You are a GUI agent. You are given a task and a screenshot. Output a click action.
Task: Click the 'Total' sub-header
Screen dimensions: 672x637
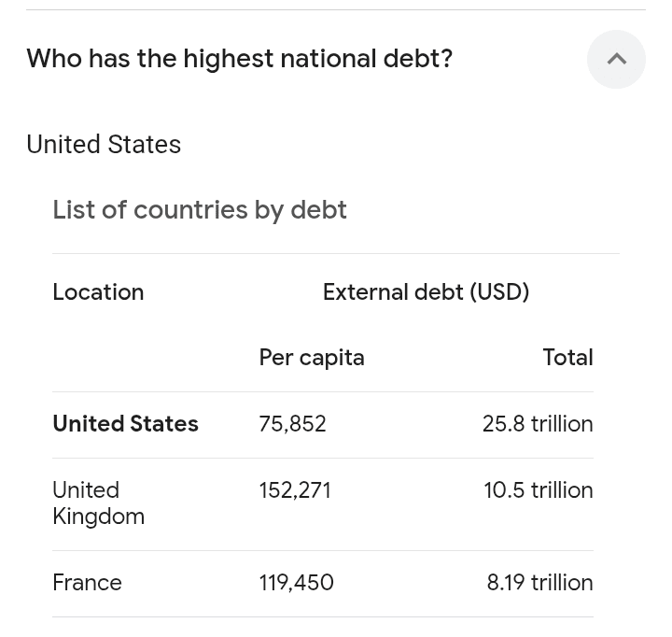(567, 358)
